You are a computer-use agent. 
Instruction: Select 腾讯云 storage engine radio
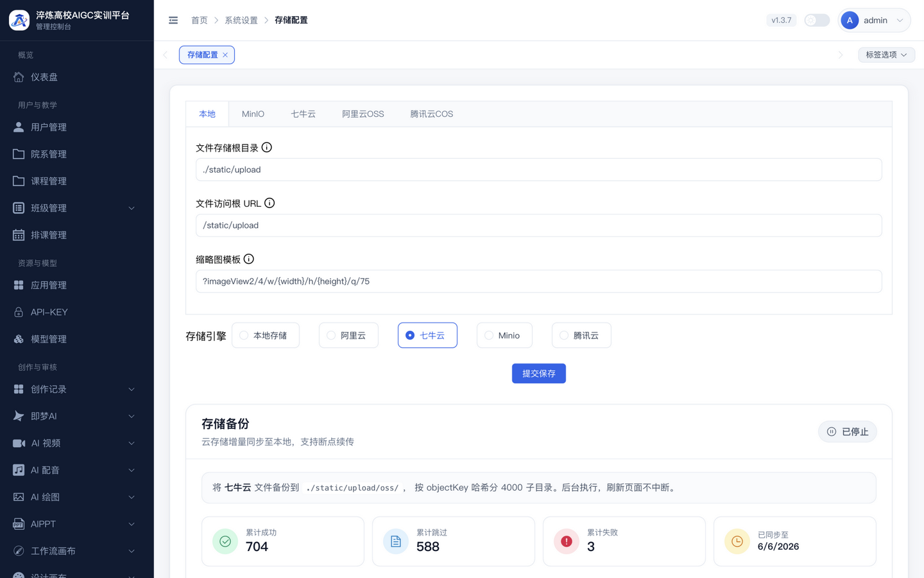pos(581,335)
